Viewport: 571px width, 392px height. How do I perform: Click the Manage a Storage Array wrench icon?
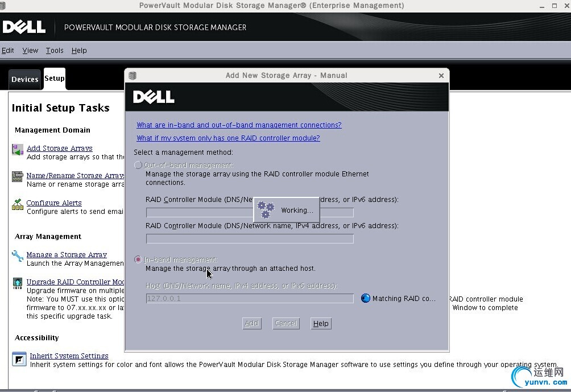[x=18, y=256]
